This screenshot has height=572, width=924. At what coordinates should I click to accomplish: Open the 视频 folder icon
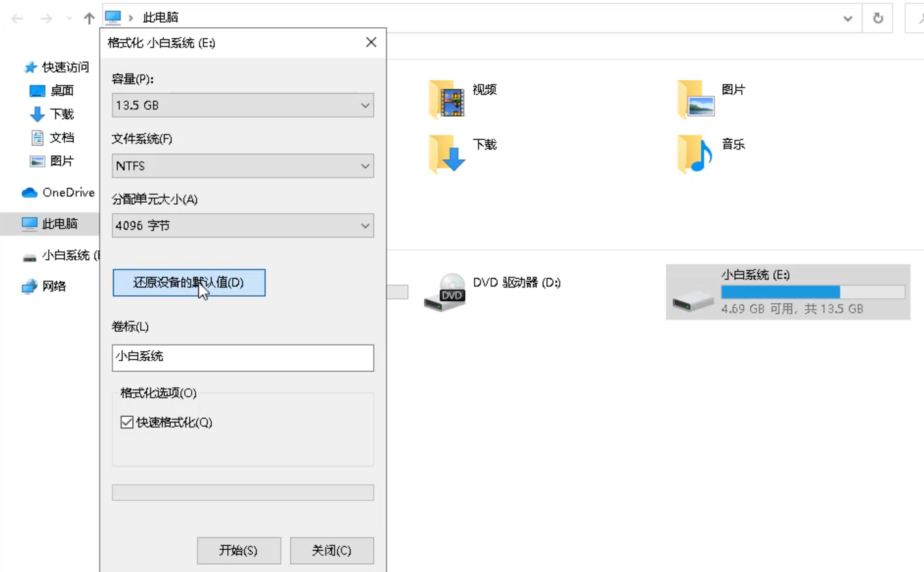click(x=447, y=99)
